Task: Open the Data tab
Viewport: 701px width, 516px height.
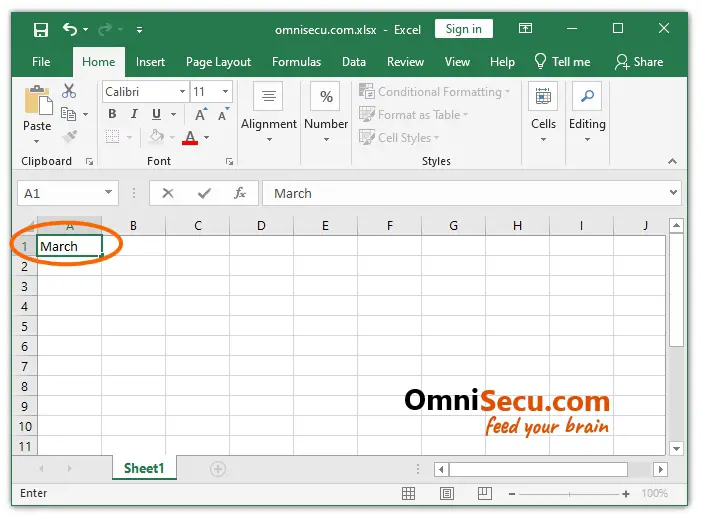Action: click(354, 62)
